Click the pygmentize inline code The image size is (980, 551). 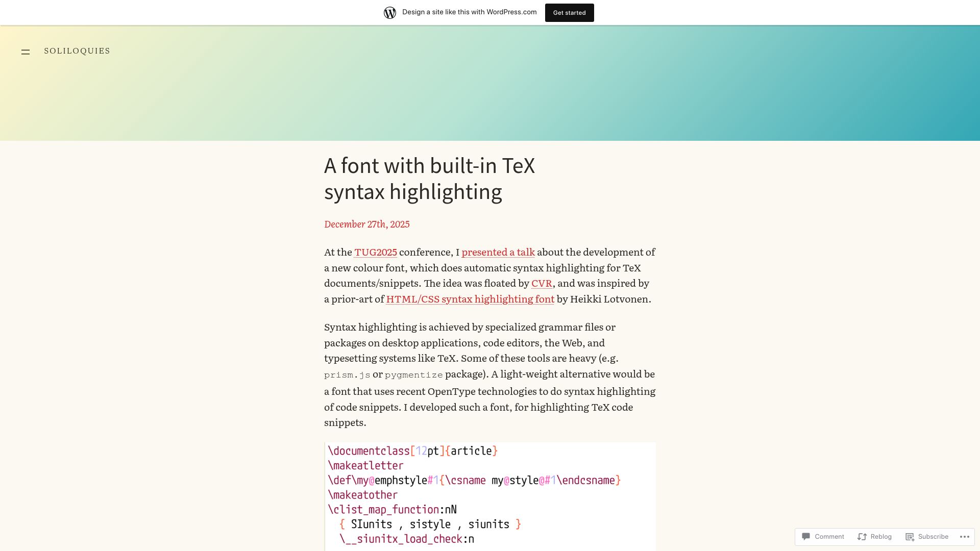(414, 375)
